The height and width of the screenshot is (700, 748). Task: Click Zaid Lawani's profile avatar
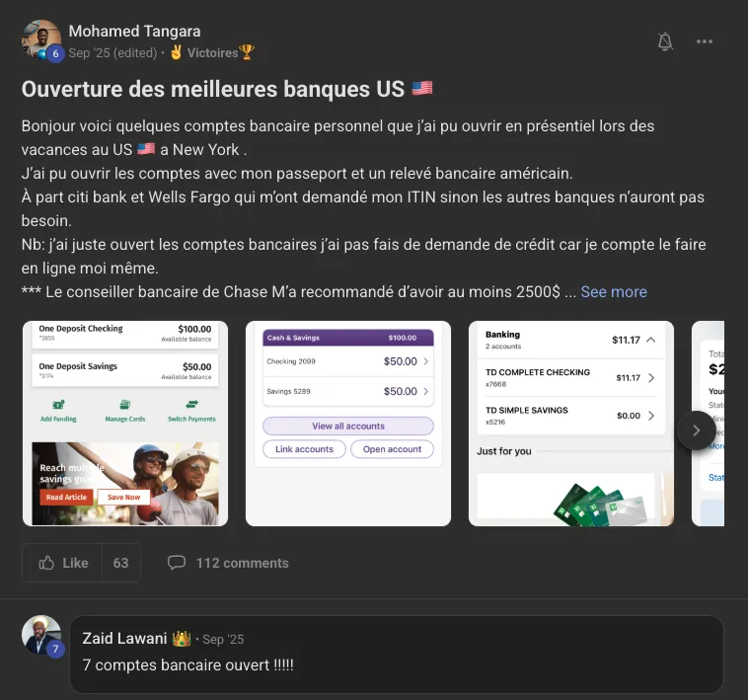point(41,635)
